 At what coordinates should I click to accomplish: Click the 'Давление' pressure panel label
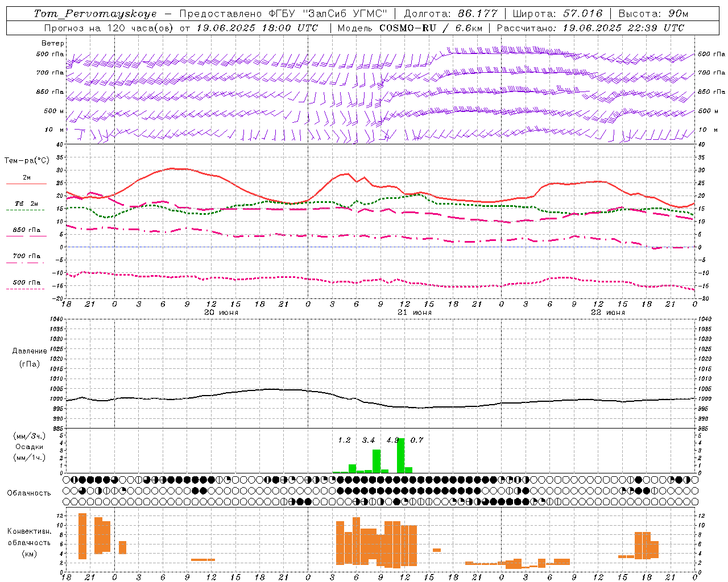pyautogui.click(x=30, y=351)
